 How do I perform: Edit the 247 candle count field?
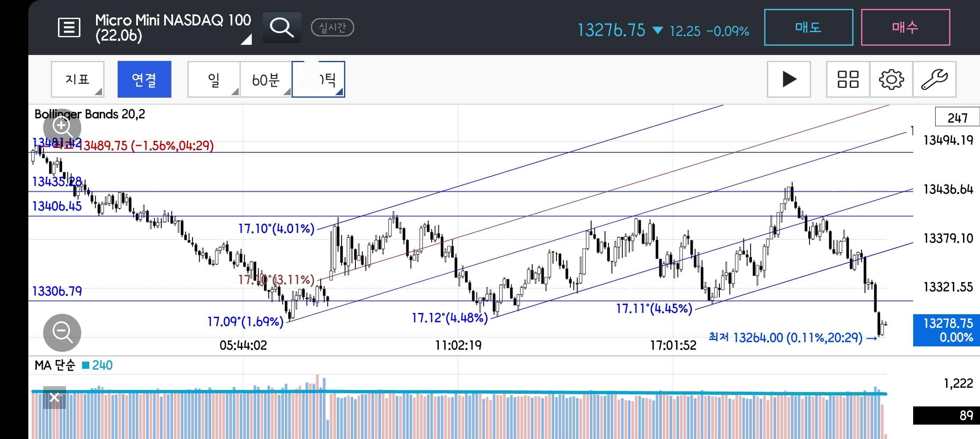coord(957,117)
